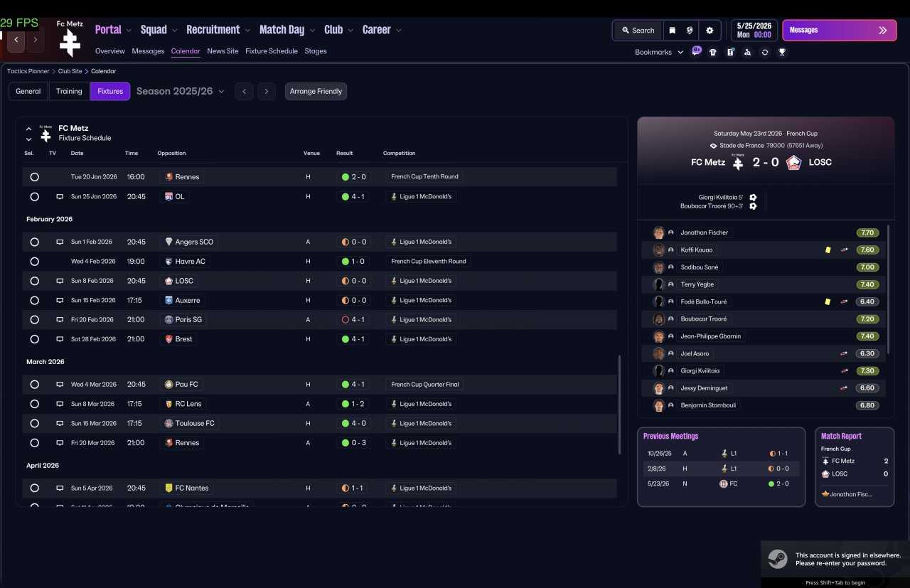
Task: Open the Paris SG opposition link
Action: (x=183, y=320)
